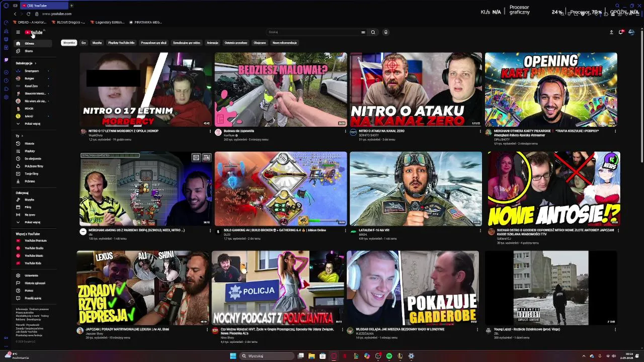644x362 pixels.
Task: Expand the Ty section arrow
Action: [21, 136]
